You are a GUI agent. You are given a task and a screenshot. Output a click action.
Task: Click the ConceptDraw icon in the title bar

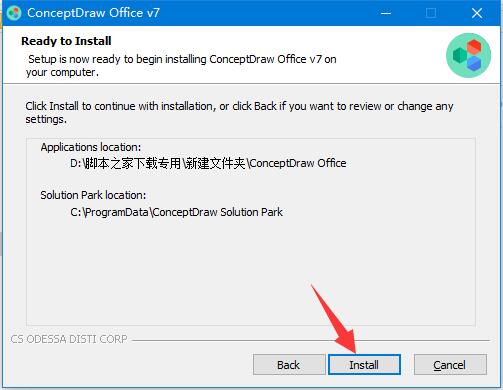[14, 13]
